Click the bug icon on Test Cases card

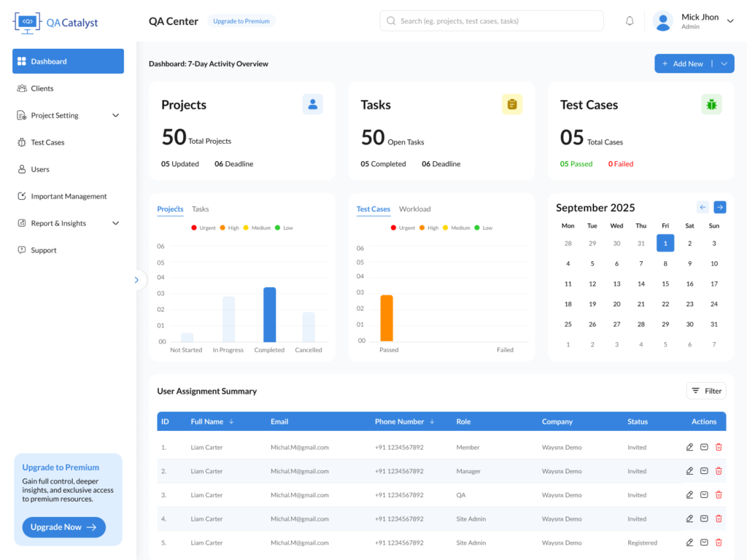[x=711, y=104]
